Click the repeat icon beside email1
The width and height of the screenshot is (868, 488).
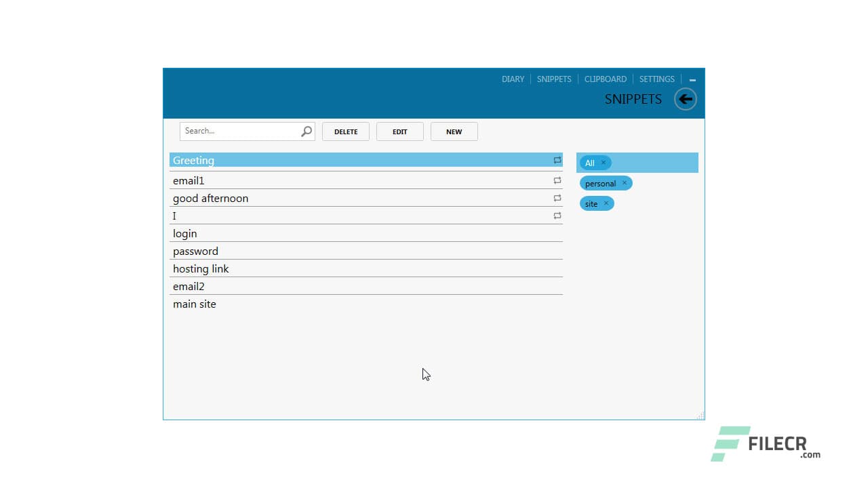(557, 180)
